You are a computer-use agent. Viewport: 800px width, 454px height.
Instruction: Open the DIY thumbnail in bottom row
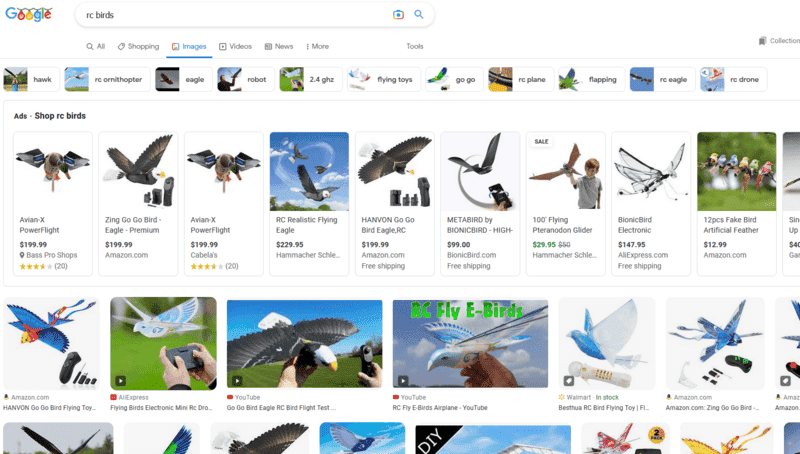[493, 439]
